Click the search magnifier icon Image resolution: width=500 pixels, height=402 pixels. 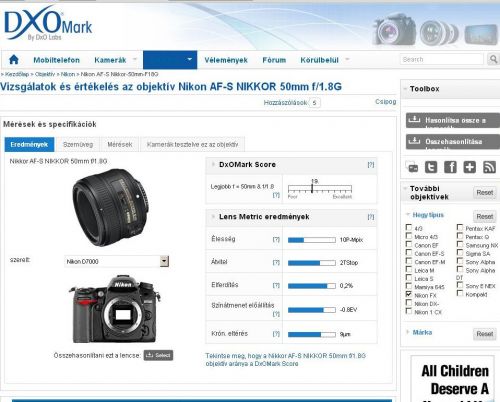493,59
